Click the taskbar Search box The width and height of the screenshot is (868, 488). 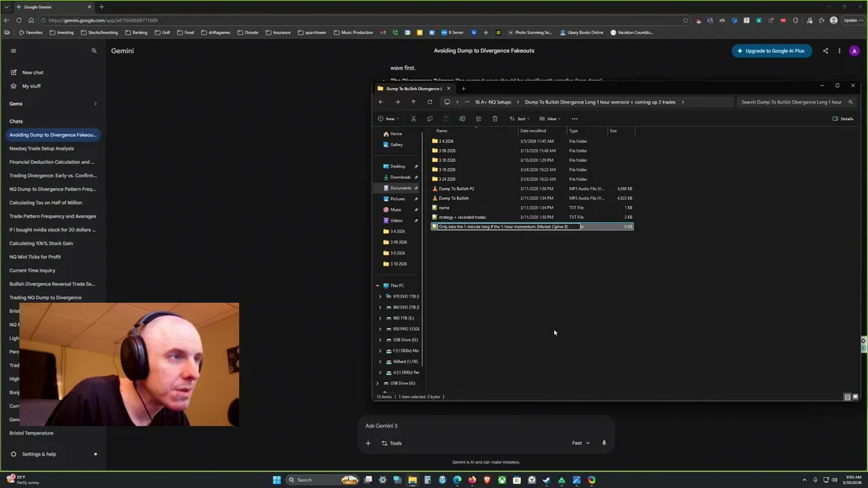click(322, 480)
